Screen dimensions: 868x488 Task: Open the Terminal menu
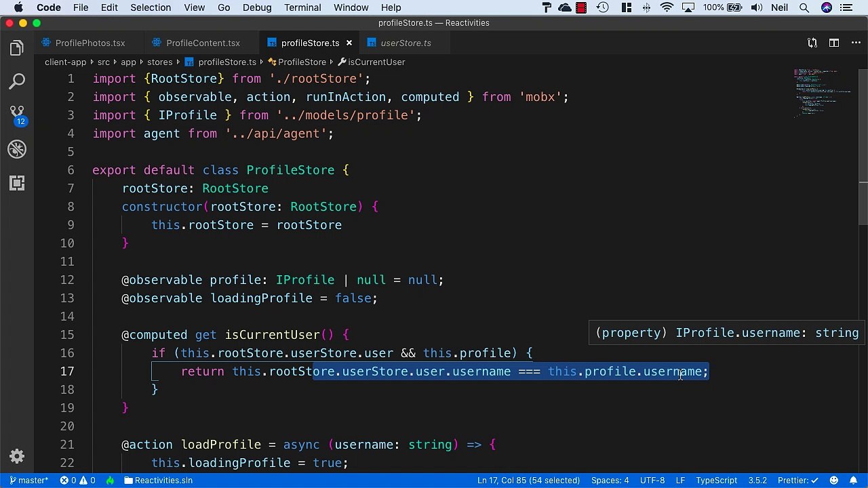tap(302, 7)
